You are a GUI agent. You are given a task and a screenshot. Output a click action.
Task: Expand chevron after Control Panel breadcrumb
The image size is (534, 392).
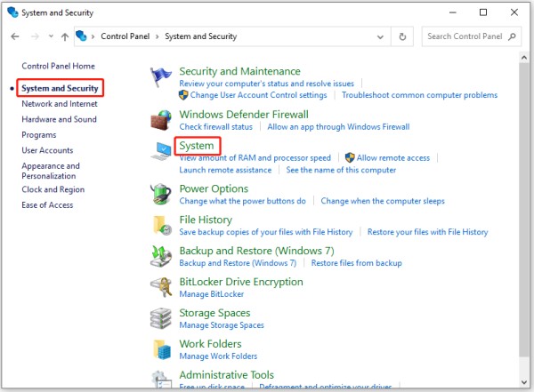tap(157, 36)
